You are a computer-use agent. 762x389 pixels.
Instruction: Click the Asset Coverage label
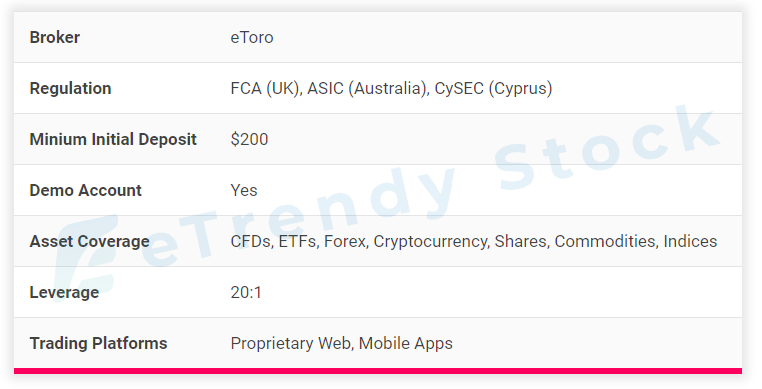pyautogui.click(x=89, y=242)
